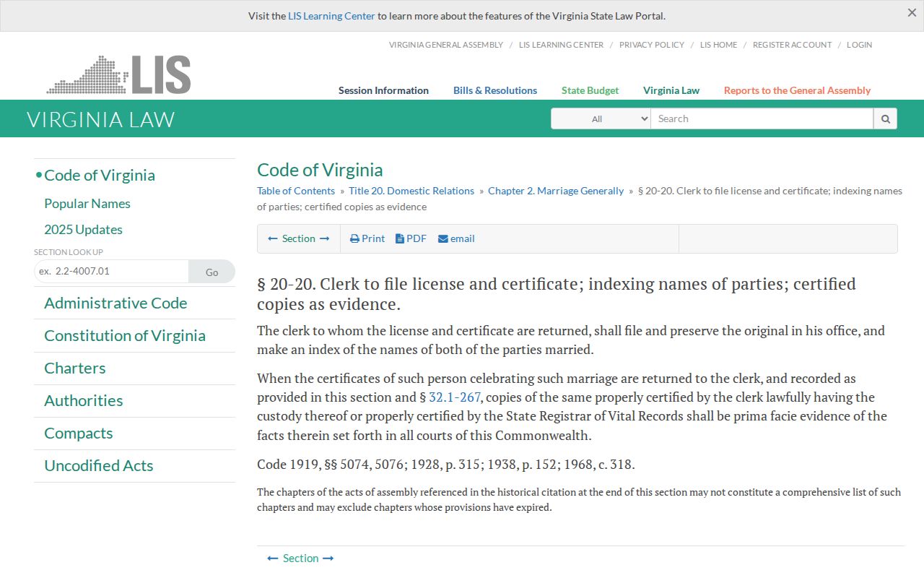Open Title 20. Domestic Relations breadcrumb
The height and width of the screenshot is (578, 924).
pos(411,191)
